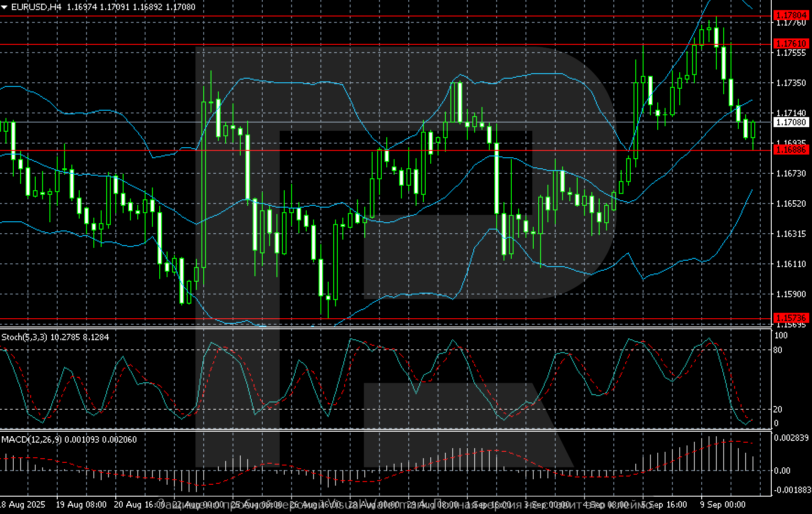This screenshot has height=514, width=812.
Task: Click the current price label 1.17080
Action: pos(790,122)
